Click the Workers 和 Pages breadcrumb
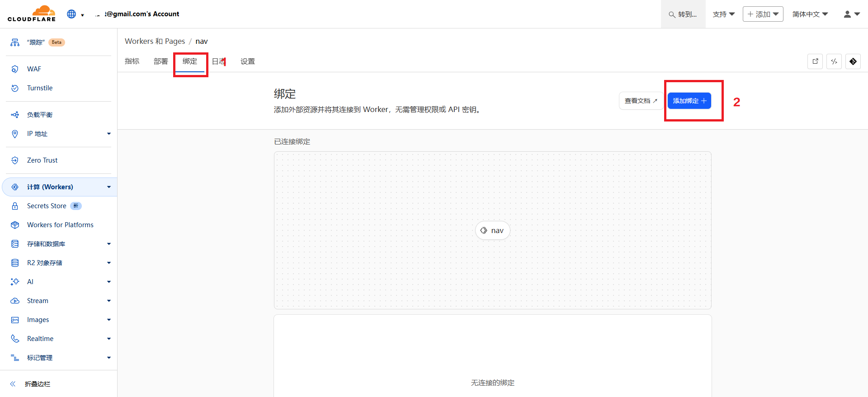 coord(155,41)
